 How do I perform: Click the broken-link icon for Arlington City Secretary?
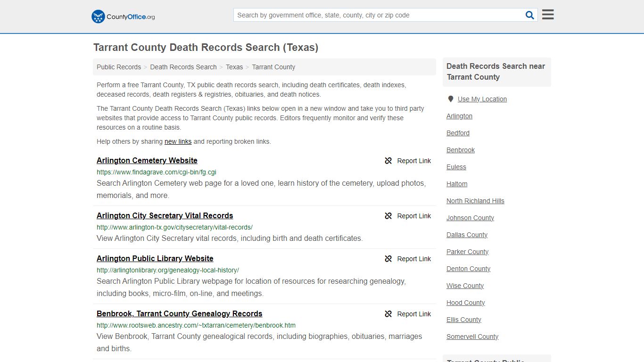[388, 216]
